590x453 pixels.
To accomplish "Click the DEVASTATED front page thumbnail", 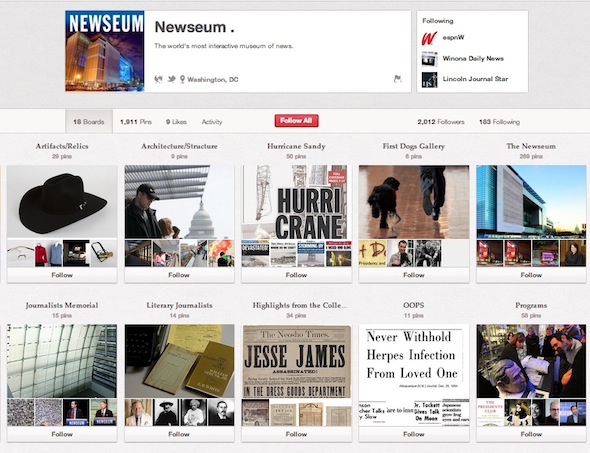I will pos(255,254).
